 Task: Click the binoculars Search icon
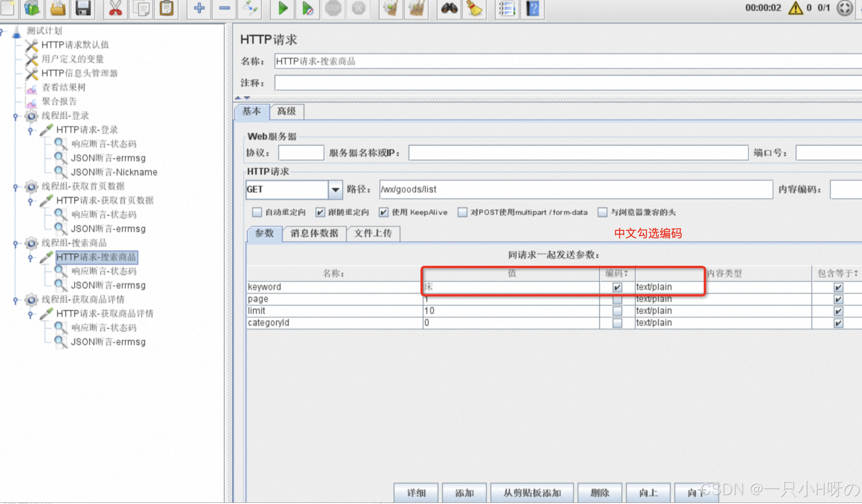[449, 8]
